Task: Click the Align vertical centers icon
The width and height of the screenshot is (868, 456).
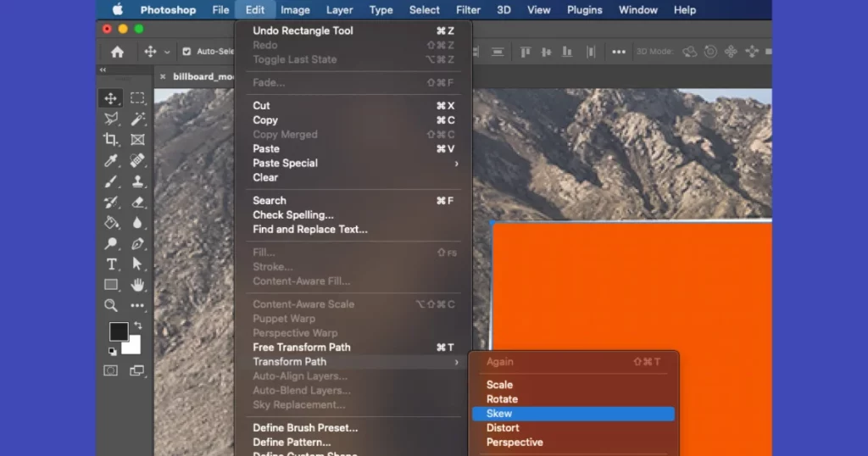Action: (x=546, y=52)
